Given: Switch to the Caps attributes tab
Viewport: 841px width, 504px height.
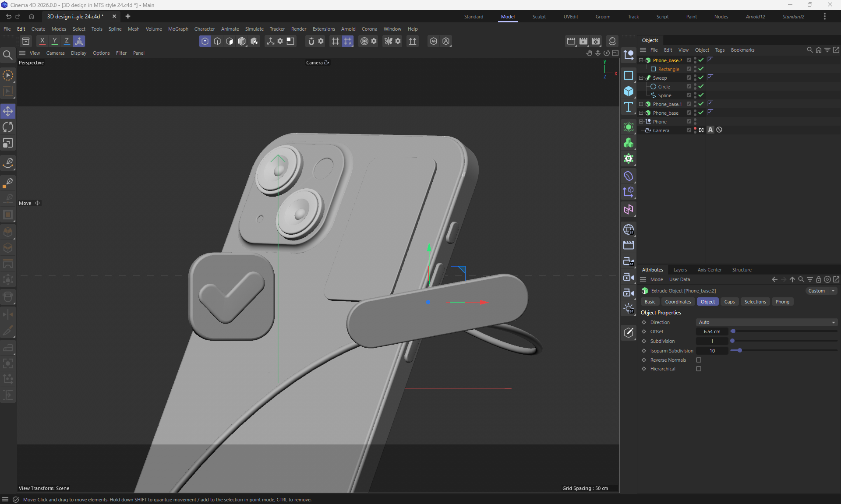Looking at the screenshot, I should pos(729,302).
